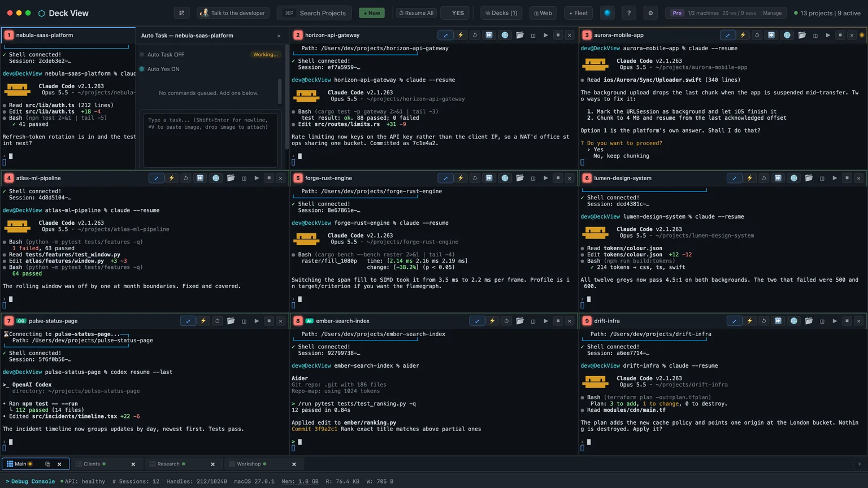868x488 pixels.
Task: Click the play icon on ember-search-index panel
Action: [546, 321]
